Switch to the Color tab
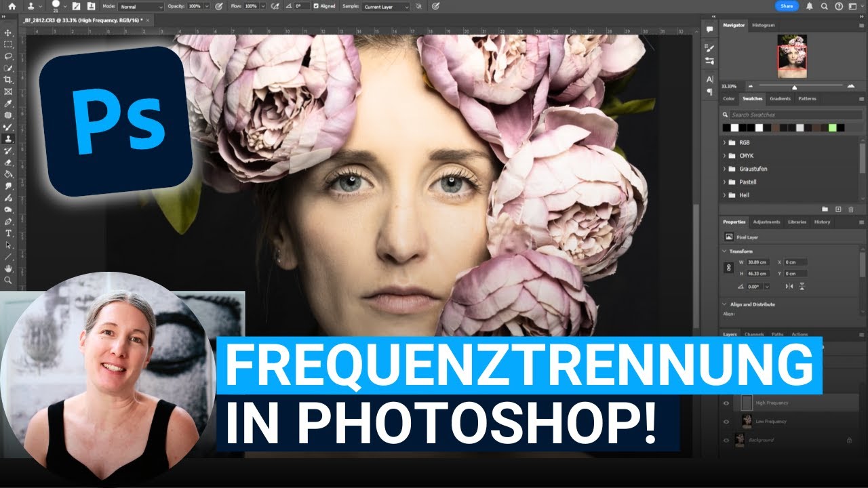 click(729, 99)
